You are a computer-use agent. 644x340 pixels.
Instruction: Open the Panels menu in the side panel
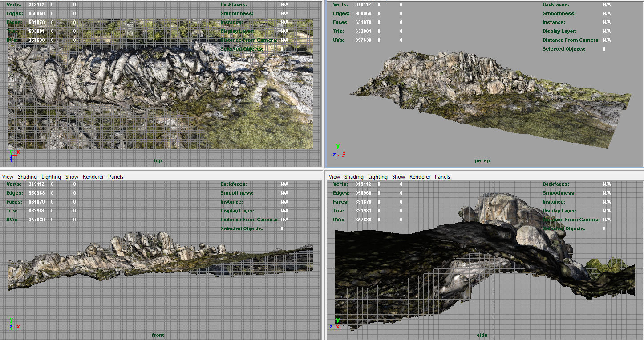click(442, 177)
